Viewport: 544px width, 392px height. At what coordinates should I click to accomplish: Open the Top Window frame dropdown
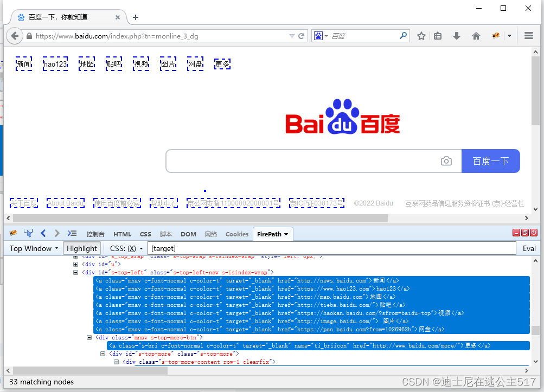pyautogui.click(x=33, y=248)
